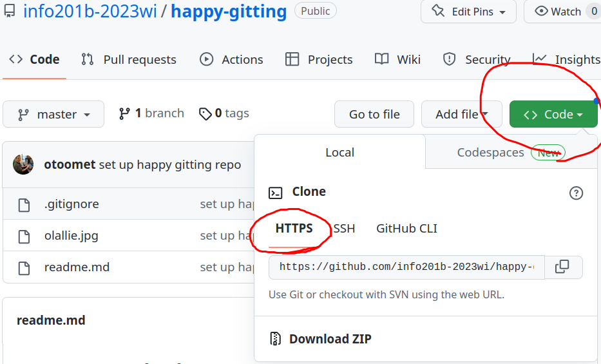This screenshot has width=601, height=364.
Task: Select the Local tab in clone popup
Action: pyautogui.click(x=340, y=152)
